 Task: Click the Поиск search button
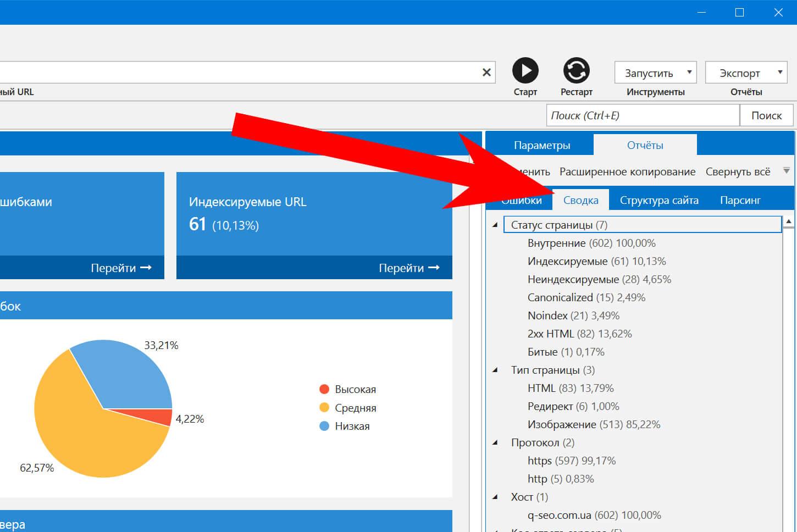point(766,115)
